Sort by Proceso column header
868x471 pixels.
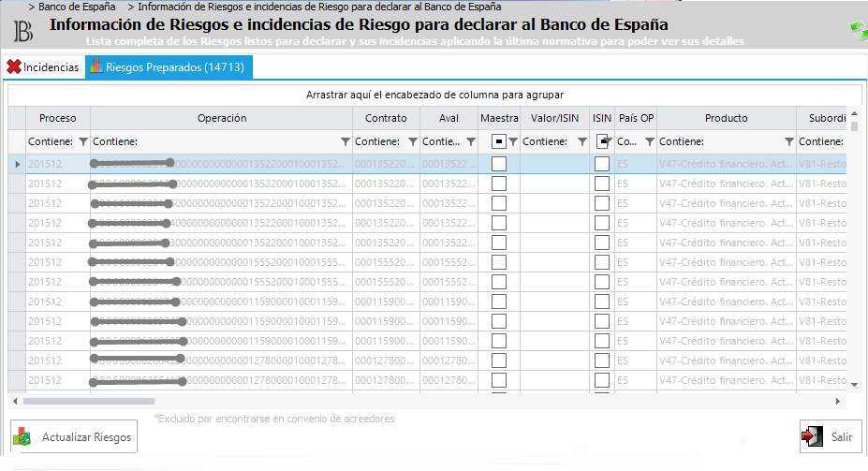point(57,118)
